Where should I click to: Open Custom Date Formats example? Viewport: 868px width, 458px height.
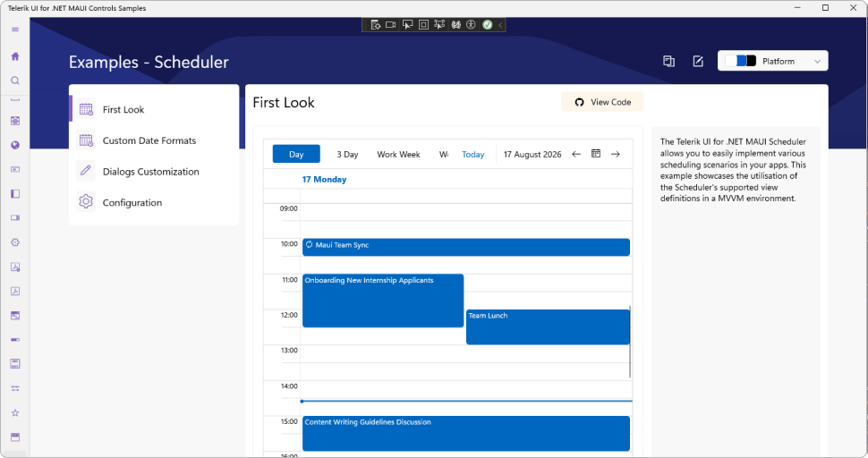(154, 140)
